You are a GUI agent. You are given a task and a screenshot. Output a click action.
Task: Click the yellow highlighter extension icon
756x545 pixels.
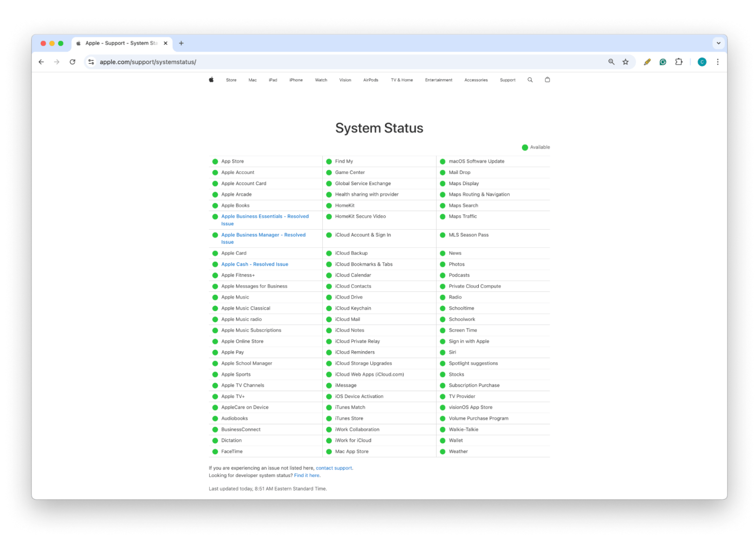pyautogui.click(x=647, y=62)
